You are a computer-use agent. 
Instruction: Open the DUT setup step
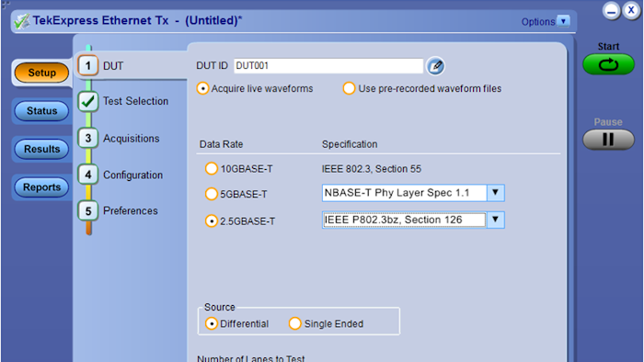click(x=113, y=66)
